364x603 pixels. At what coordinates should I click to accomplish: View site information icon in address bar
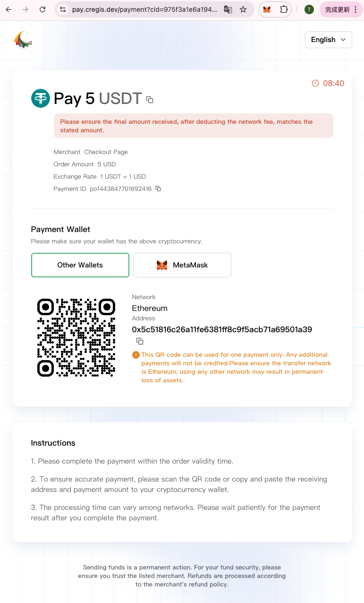click(x=63, y=9)
